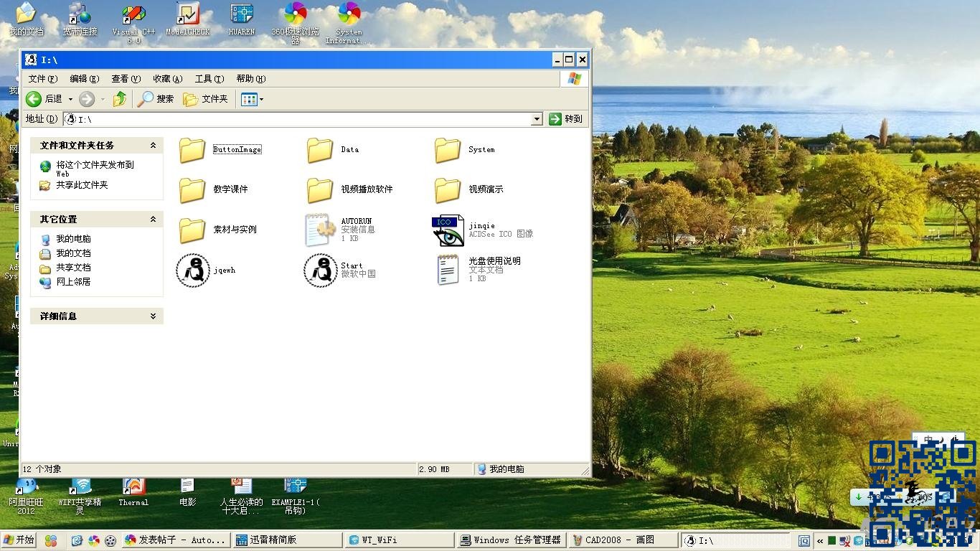The height and width of the screenshot is (551, 980).
Task: Open the 文件(F) menu
Action: point(42,79)
